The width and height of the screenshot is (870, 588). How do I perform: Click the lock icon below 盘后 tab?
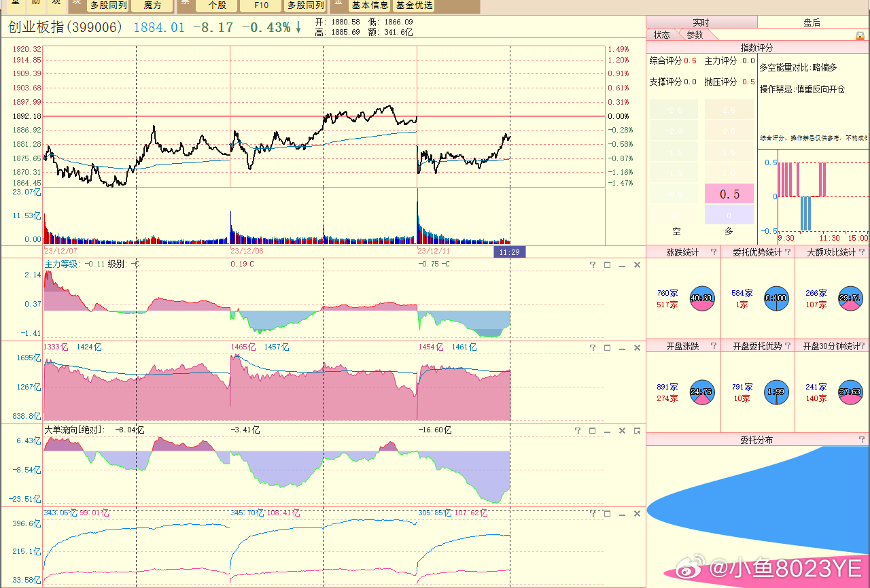pyautogui.click(x=860, y=35)
